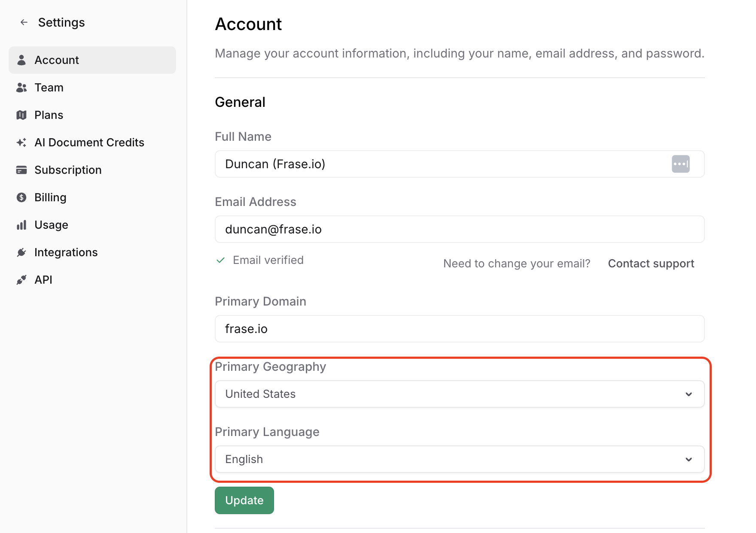Viewport: 756px width, 533px height.
Task: Click the Subscription card icon
Action: coord(21,170)
